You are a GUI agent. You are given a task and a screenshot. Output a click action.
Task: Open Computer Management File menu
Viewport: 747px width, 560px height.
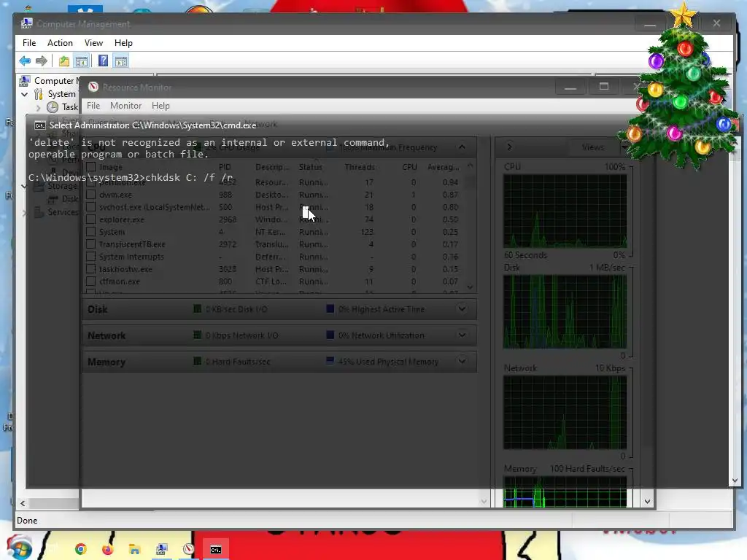29,43
